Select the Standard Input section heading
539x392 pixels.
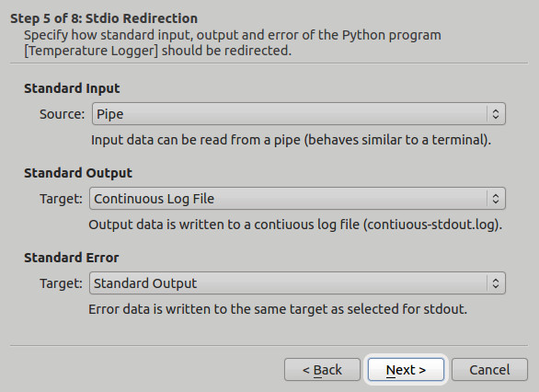pyautogui.click(x=72, y=88)
